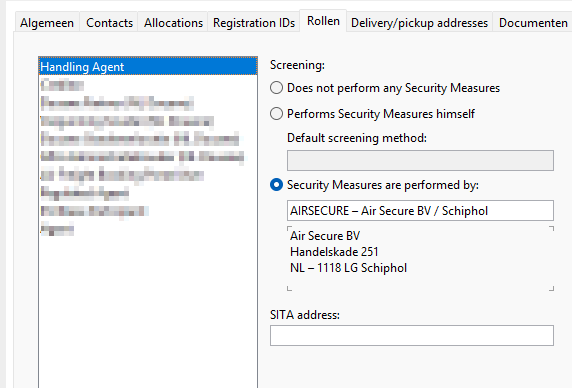Viewport: 572px width, 388px height.
Task: Open the Delivery/pickup addresses tab
Action: pos(419,23)
